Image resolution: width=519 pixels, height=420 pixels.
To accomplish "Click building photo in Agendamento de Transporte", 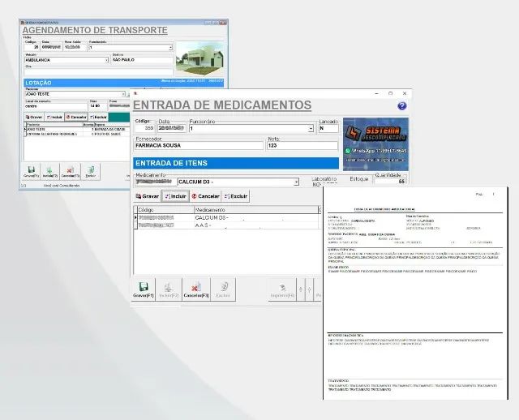I will click(x=199, y=58).
